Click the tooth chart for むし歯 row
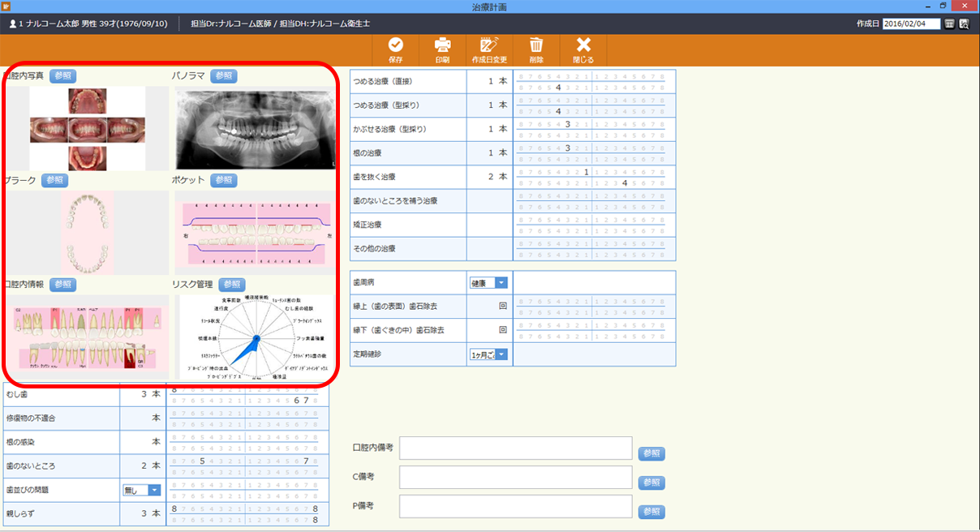Image resolution: width=980 pixels, height=532 pixels. (247, 395)
